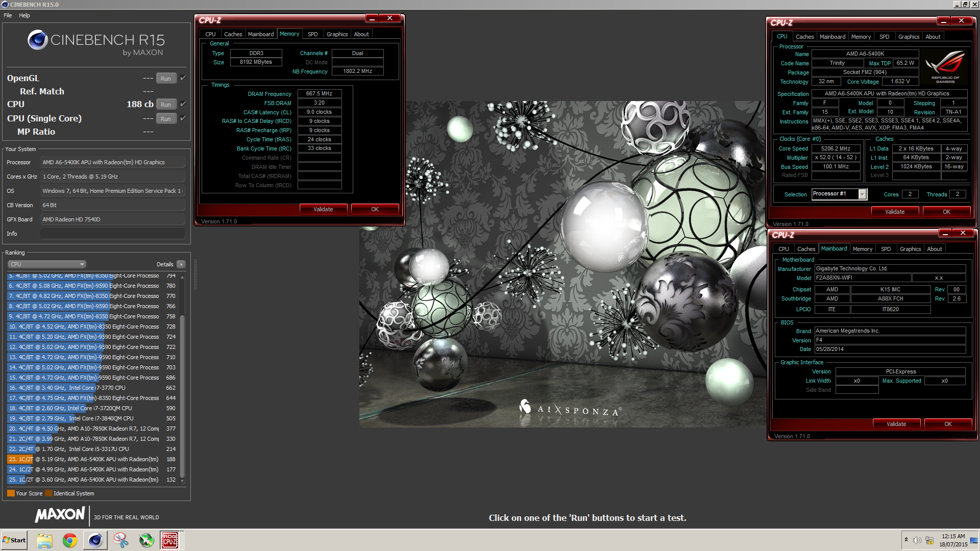980x551 pixels.
Task: Click the Cinebench title bar app icon
Action: click(x=5, y=5)
